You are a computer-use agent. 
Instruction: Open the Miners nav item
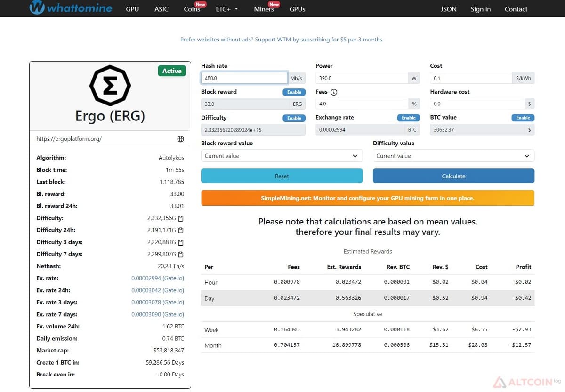[264, 9]
